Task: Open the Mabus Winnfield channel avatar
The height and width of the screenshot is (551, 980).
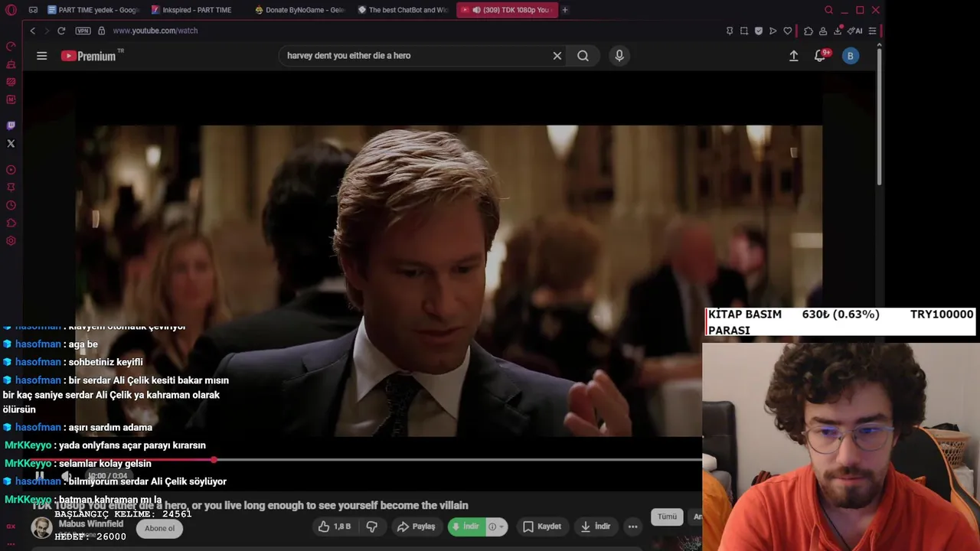Action: (x=41, y=527)
